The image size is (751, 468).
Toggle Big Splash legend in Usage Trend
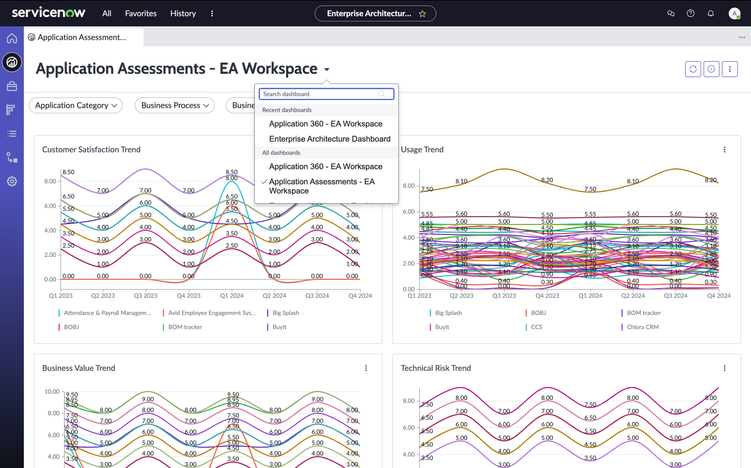click(x=446, y=313)
